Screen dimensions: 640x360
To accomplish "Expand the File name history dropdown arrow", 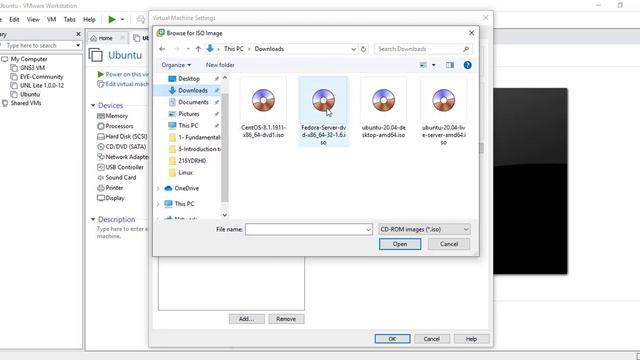I will [368, 230].
